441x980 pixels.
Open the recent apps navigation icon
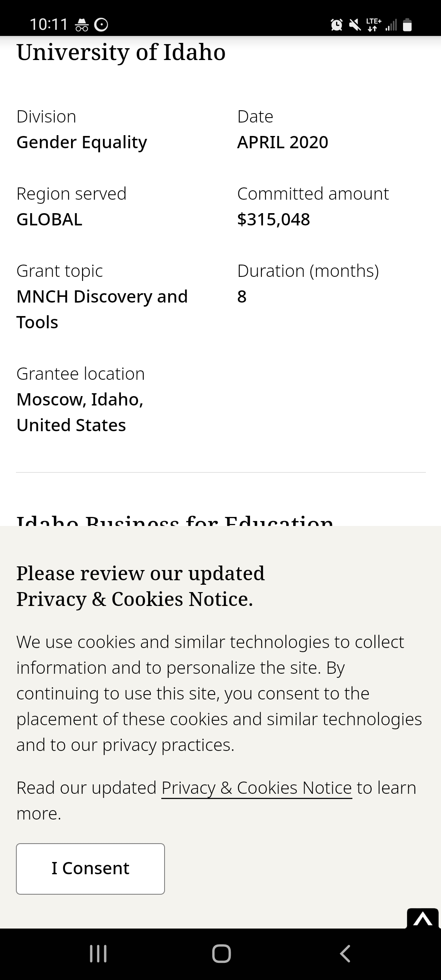pyautogui.click(x=98, y=954)
